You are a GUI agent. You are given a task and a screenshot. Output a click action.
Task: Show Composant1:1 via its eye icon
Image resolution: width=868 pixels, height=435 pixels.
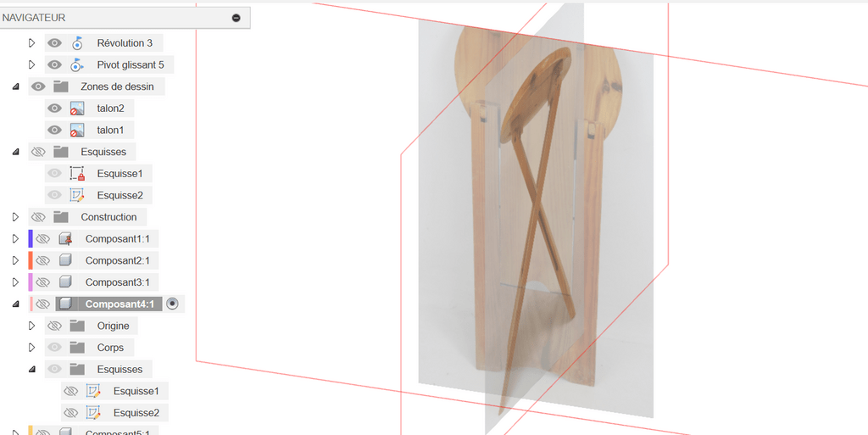[42, 239]
